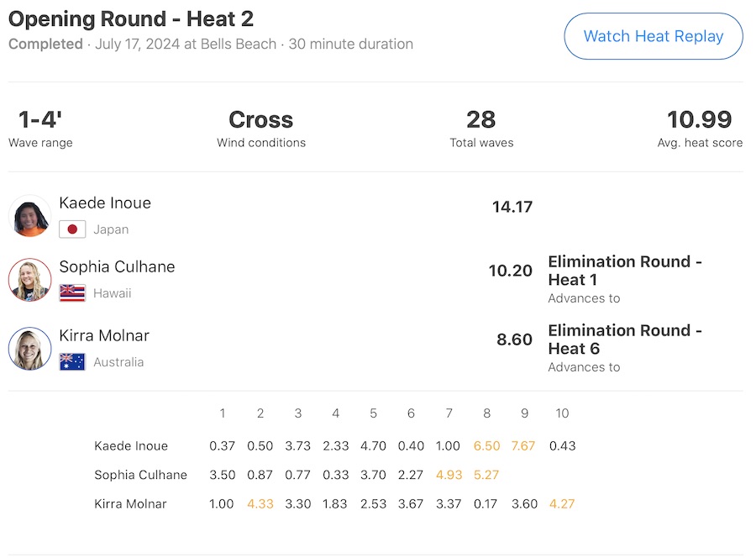Select Sophia Culhane's 5.27 wave score

[x=486, y=475]
